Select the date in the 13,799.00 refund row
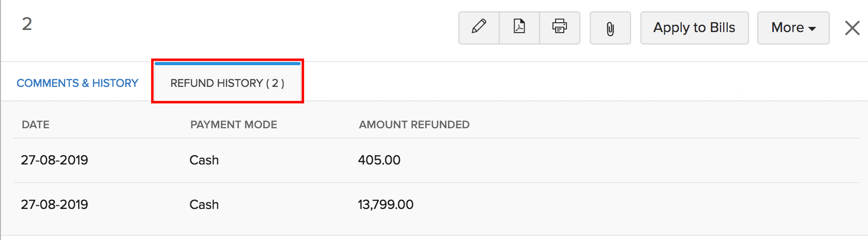868x240 pixels. click(x=54, y=205)
